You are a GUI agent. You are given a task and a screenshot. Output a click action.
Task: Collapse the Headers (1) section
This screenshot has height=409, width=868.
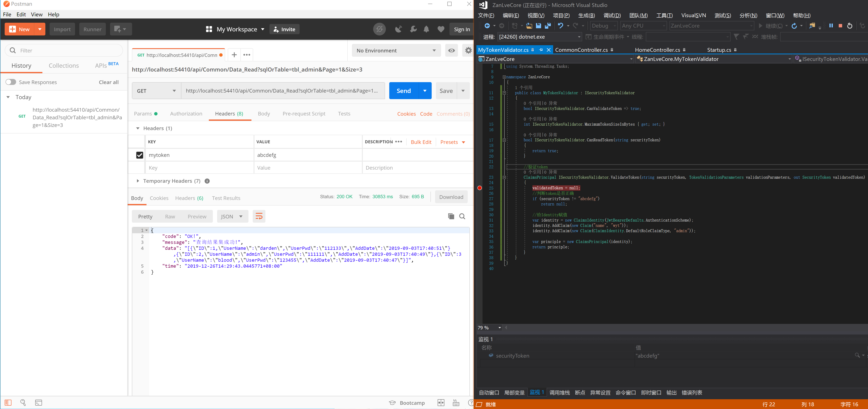click(x=137, y=129)
